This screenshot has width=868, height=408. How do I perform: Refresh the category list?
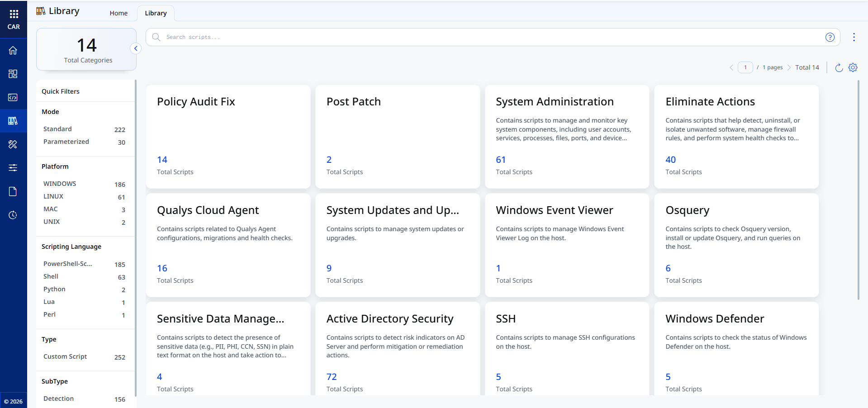839,67
